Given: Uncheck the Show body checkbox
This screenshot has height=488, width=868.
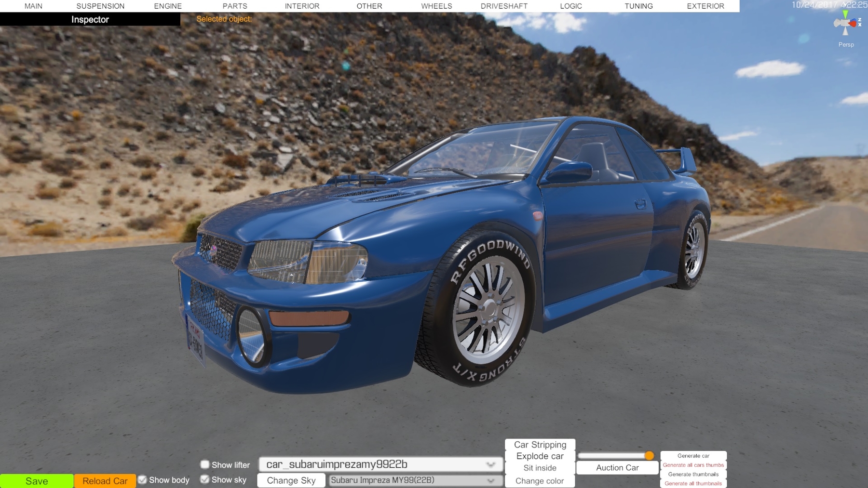Looking at the screenshot, I should click(142, 480).
